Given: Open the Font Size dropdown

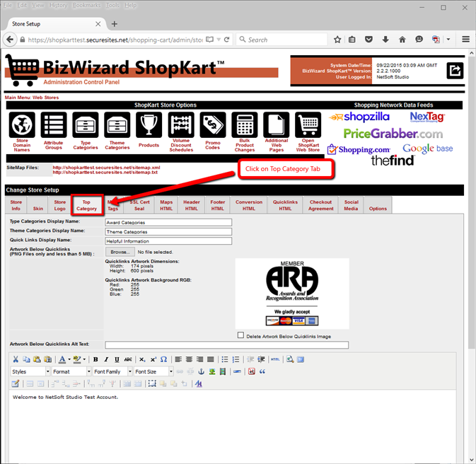Looking at the screenshot, I should [x=153, y=371].
